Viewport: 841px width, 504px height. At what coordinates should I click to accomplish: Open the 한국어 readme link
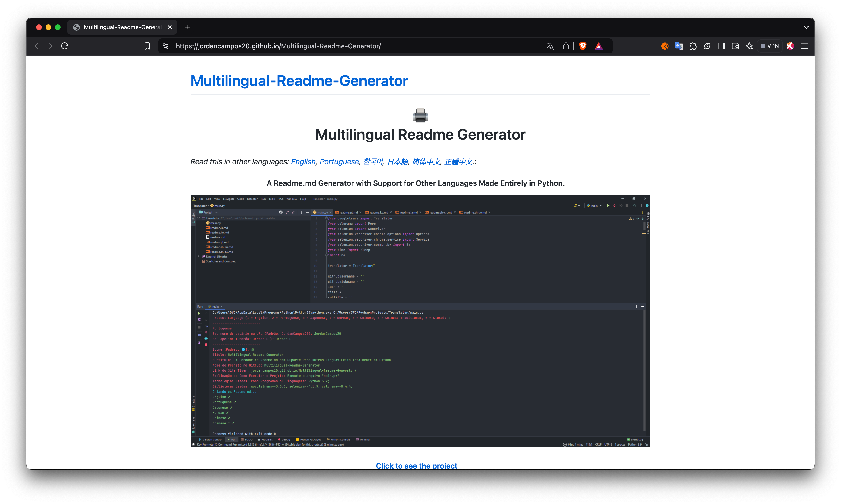click(x=373, y=162)
